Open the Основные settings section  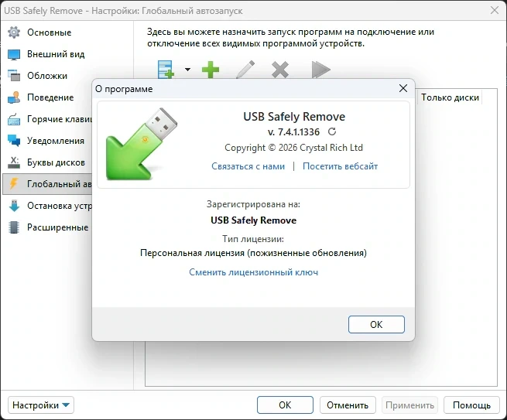tap(49, 32)
